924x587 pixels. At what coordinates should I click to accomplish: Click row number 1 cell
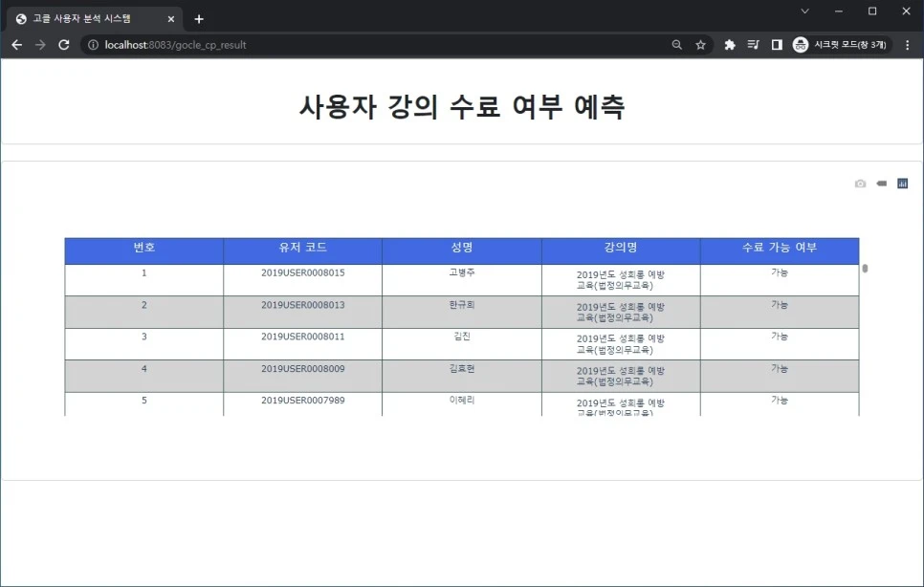143,280
